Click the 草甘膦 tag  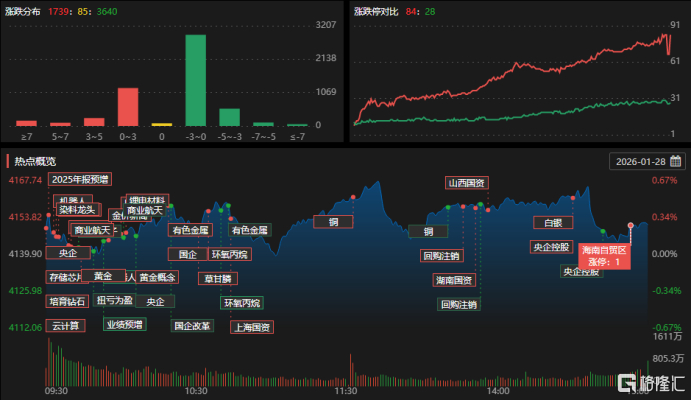(x=218, y=279)
